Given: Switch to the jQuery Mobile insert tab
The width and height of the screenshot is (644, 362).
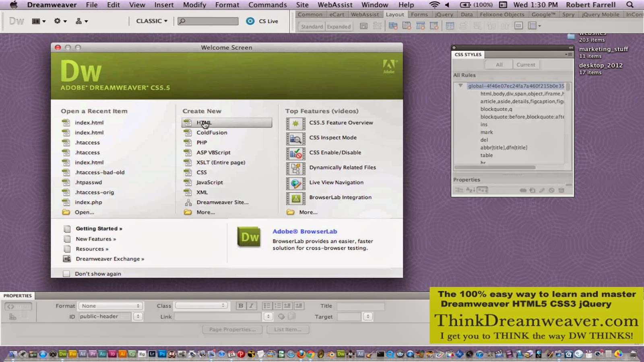Looking at the screenshot, I should [601, 14].
